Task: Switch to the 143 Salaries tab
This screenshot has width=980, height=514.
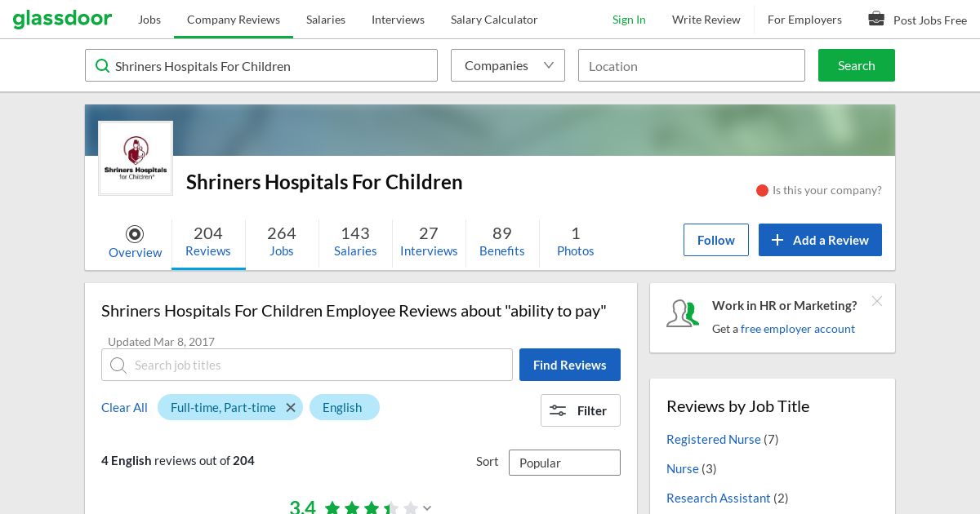Action: click(355, 241)
